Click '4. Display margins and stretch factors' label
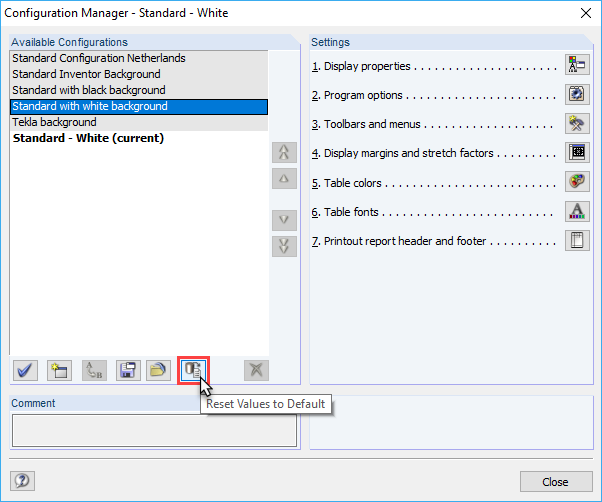This screenshot has height=502, width=602. 402,153
